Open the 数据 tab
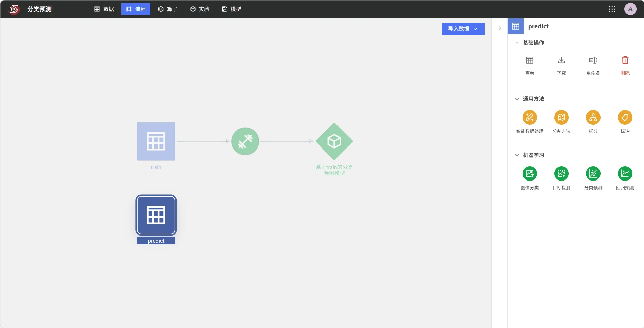 point(104,9)
